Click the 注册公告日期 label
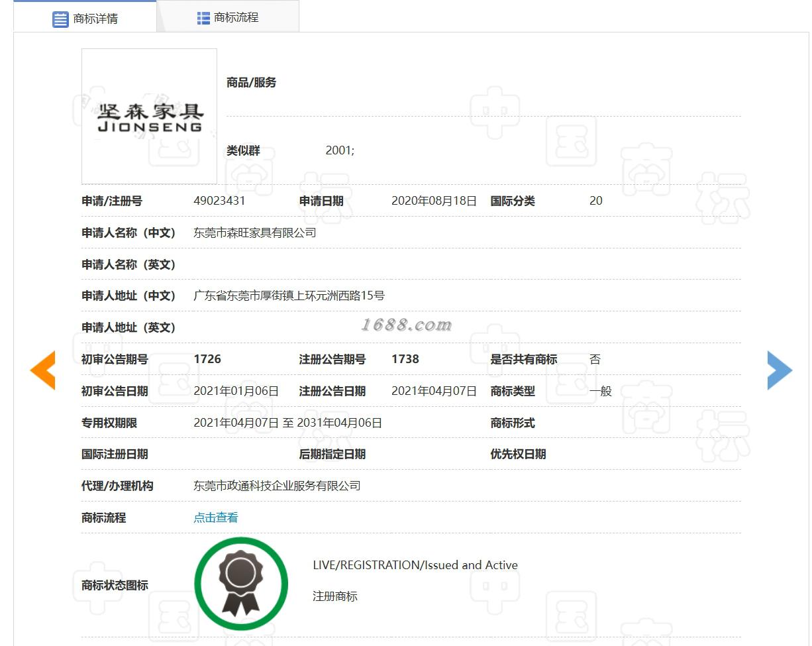The width and height of the screenshot is (812, 646). [x=332, y=391]
